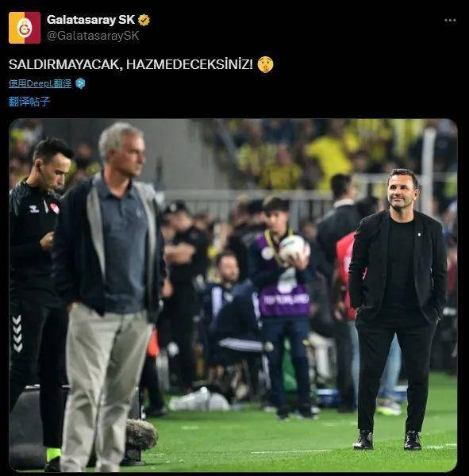Open the three-dot more options menu
Image resolution: width=469 pixels, height=476 pixels.
(450, 21)
